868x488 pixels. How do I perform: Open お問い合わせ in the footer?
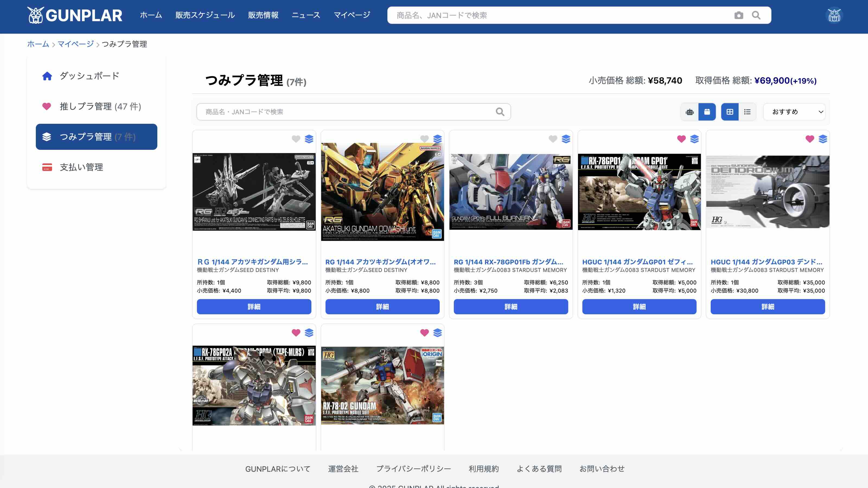602,469
